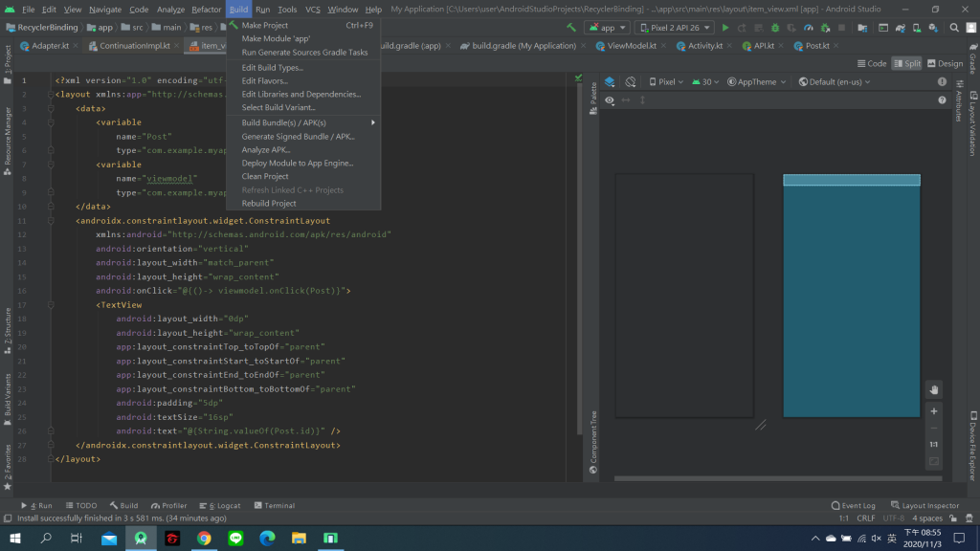Click the design surface horizontal scrollbar
The height and width of the screenshot is (551, 980).
(778, 478)
